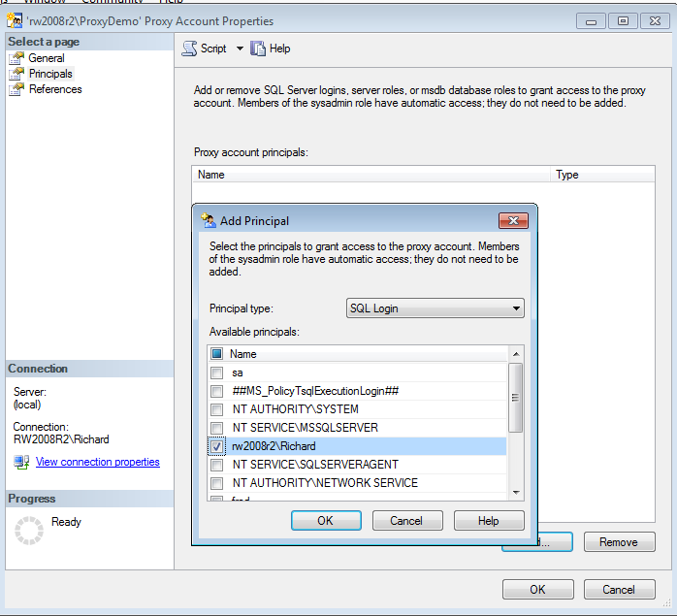This screenshot has width=677, height=616.
Task: Maximize the Proxy Account Properties window
Action: tap(623, 20)
